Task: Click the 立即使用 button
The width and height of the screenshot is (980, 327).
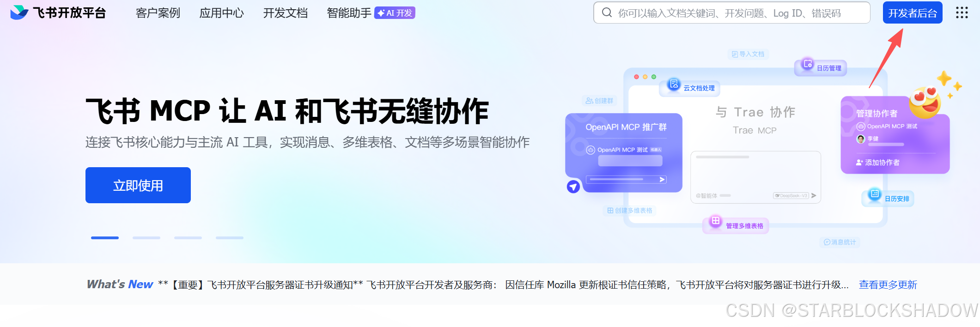Action: 138,185
